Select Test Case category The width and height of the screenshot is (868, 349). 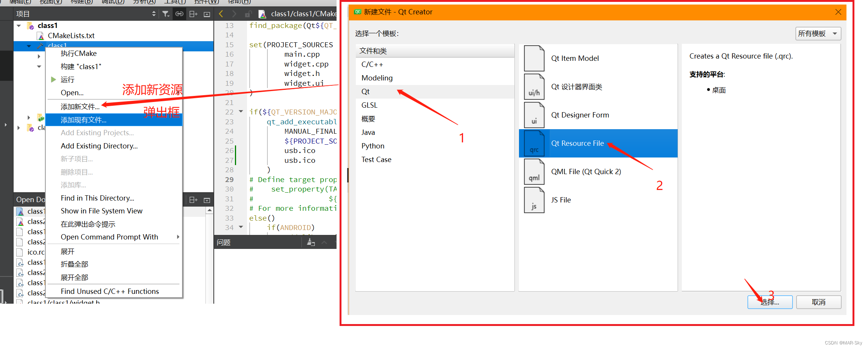click(x=435, y=159)
